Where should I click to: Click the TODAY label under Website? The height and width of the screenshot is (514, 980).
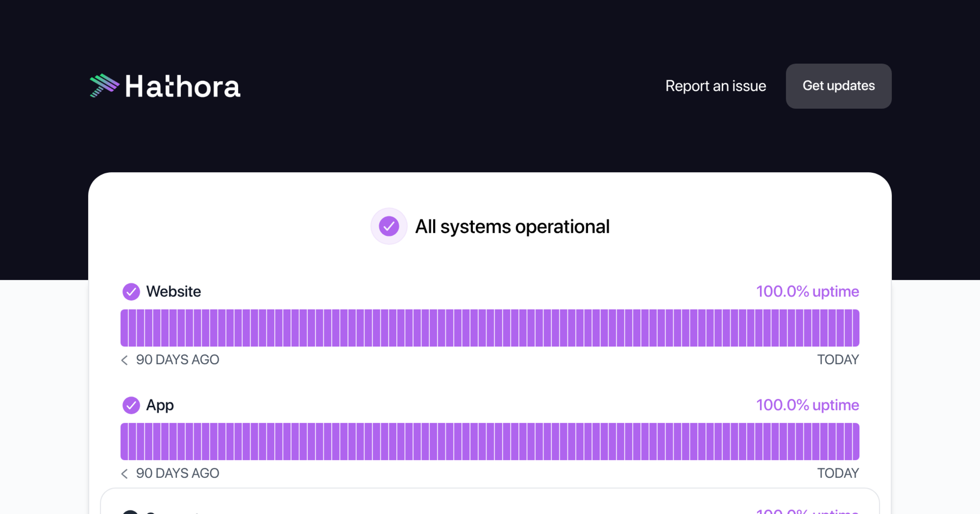[x=838, y=360]
